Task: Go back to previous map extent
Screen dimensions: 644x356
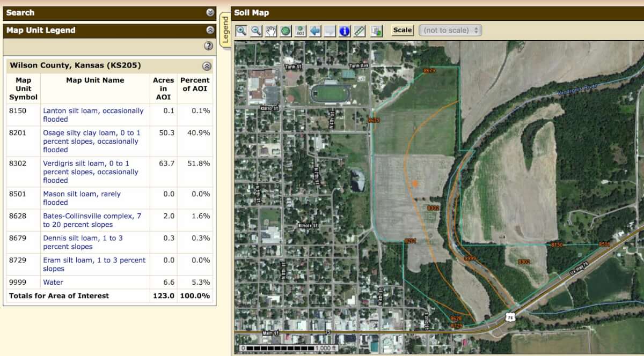Action: (315, 31)
